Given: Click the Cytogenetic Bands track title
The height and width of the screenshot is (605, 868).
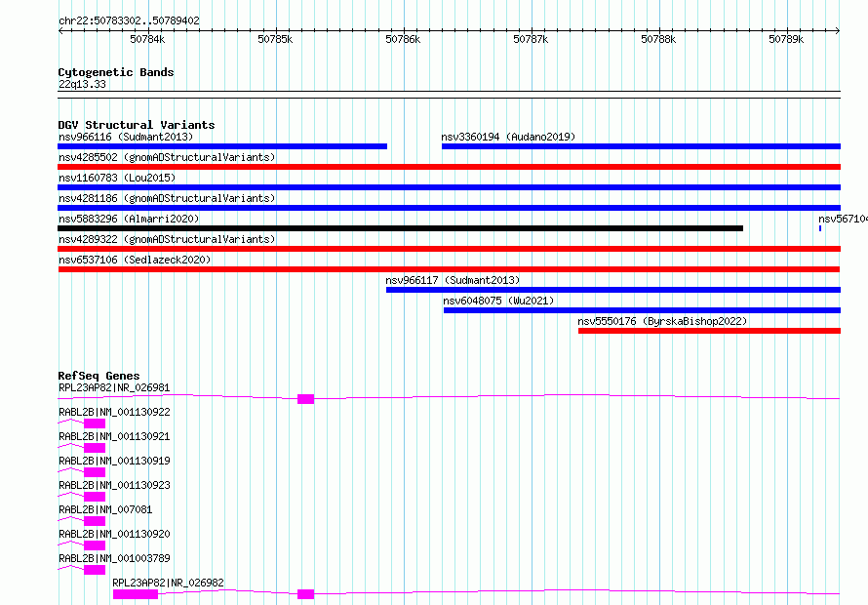Looking at the screenshot, I should pos(116,72).
